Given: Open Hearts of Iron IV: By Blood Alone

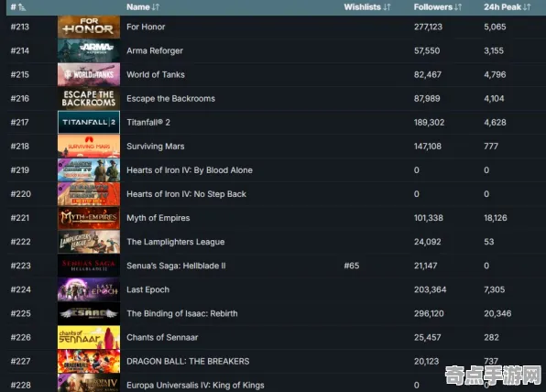Looking at the screenshot, I should [x=190, y=170].
